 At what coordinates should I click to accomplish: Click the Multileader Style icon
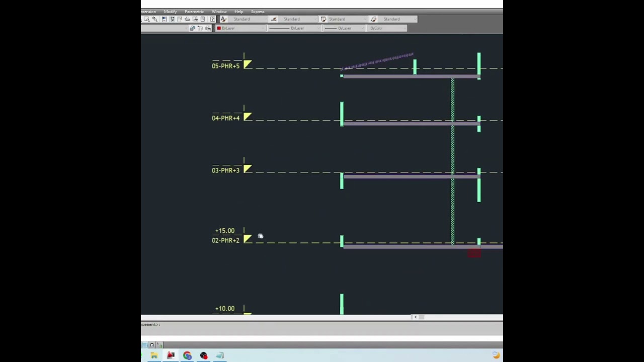373,19
